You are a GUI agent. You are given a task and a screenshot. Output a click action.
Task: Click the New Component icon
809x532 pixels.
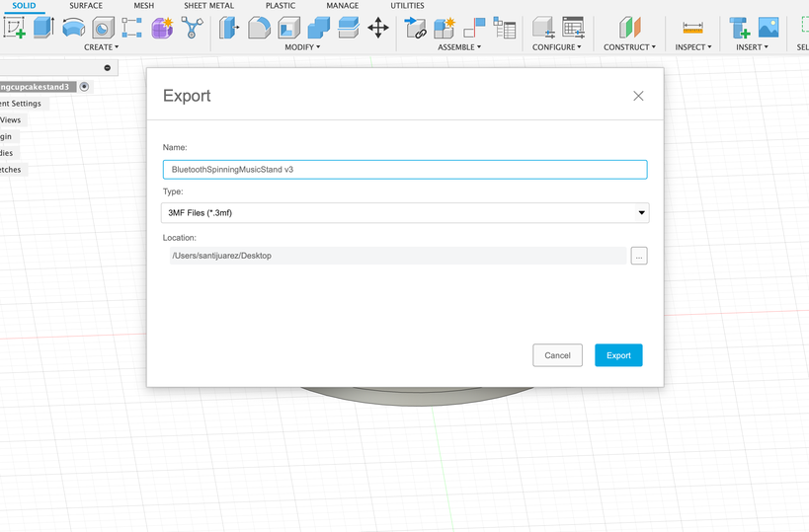(x=445, y=28)
